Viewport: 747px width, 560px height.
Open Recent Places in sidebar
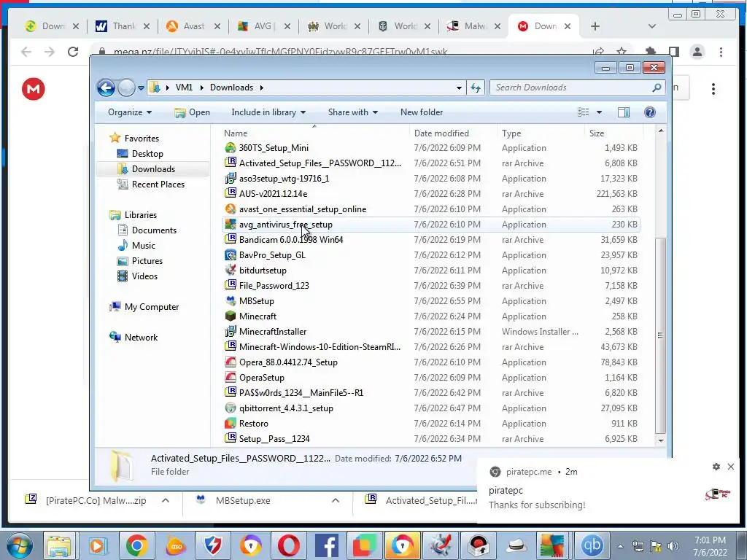point(158,184)
